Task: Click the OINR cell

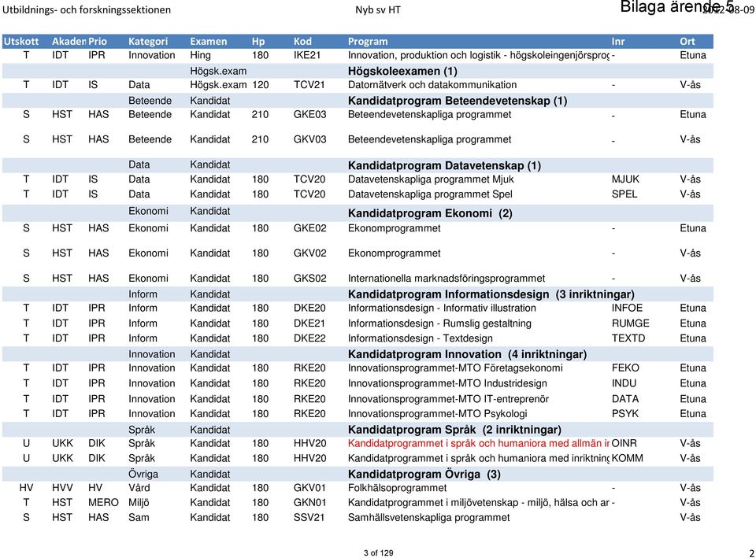Action: [x=624, y=443]
